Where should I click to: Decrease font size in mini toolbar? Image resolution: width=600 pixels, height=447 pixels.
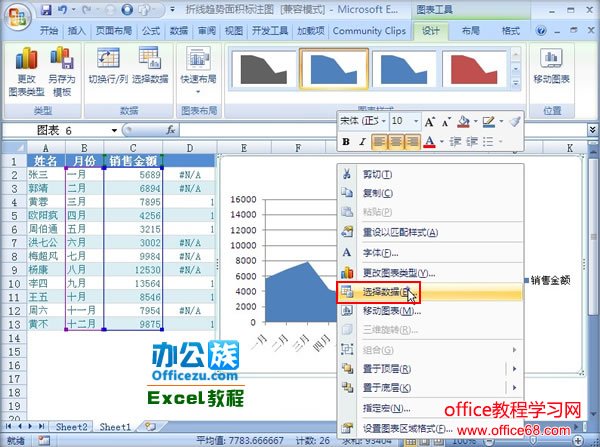pyautogui.click(x=446, y=122)
